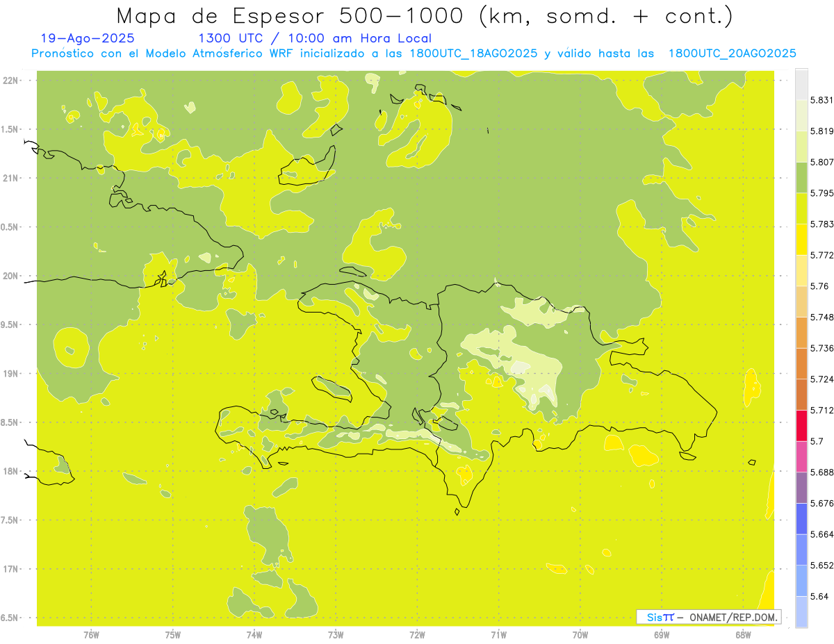Click the colorbar value '5.76'
Image resolution: width=834 pixels, height=644 pixels.
pyautogui.click(x=819, y=286)
